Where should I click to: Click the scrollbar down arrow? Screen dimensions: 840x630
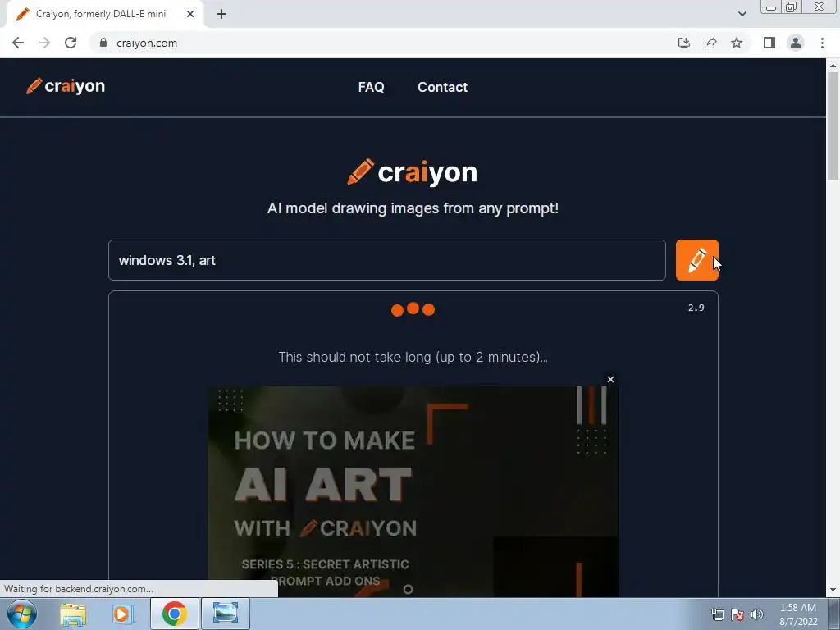pos(833,591)
